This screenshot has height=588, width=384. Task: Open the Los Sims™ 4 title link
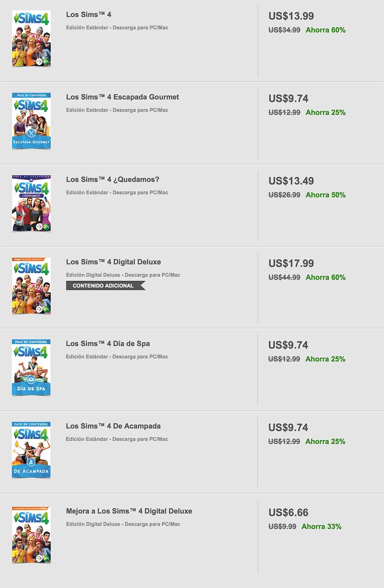89,15
